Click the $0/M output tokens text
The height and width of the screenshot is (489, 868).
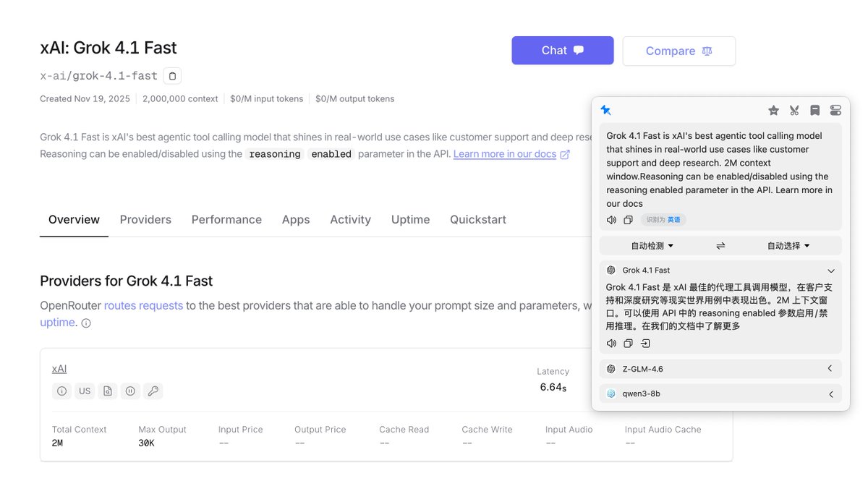pyautogui.click(x=355, y=99)
